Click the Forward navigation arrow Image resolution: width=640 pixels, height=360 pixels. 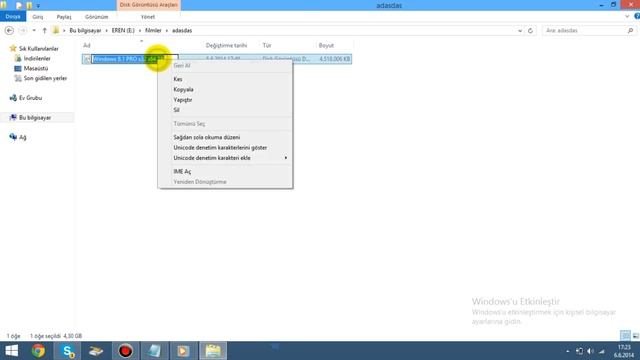[x=23, y=31]
